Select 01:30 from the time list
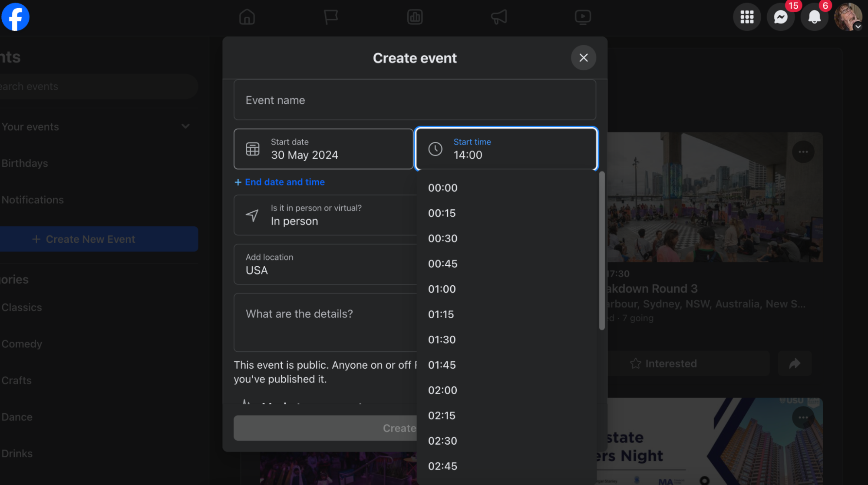 coord(442,340)
